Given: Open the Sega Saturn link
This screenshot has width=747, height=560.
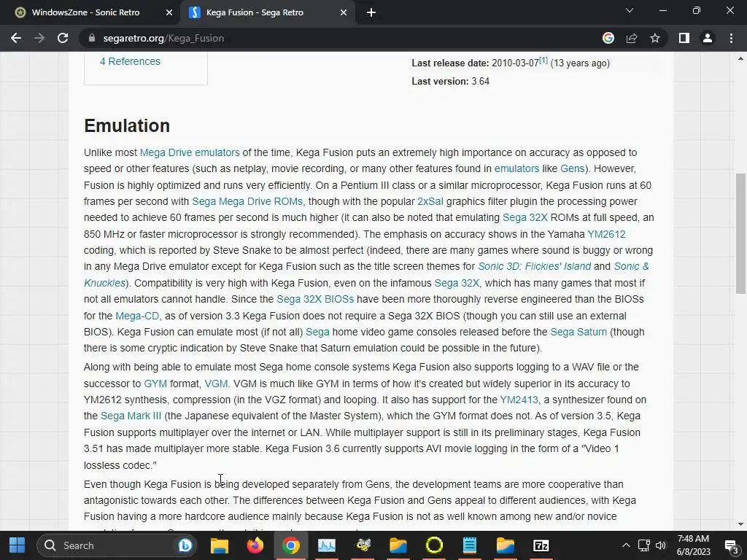Looking at the screenshot, I should [578, 332].
